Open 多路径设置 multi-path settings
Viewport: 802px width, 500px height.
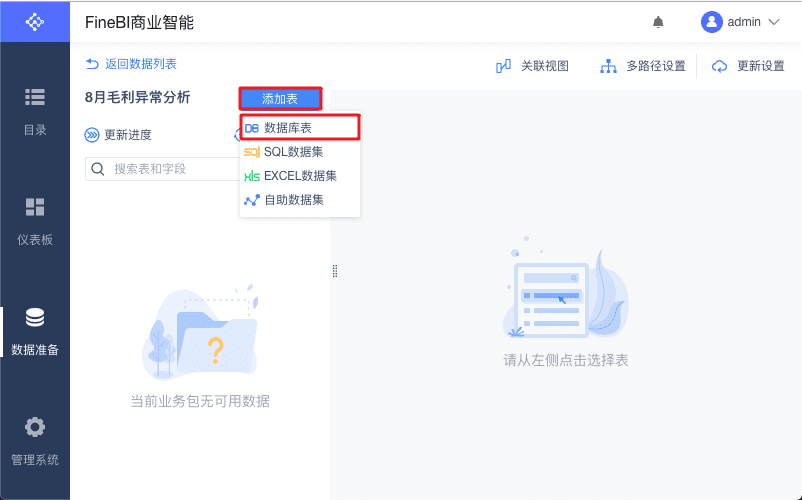point(642,66)
